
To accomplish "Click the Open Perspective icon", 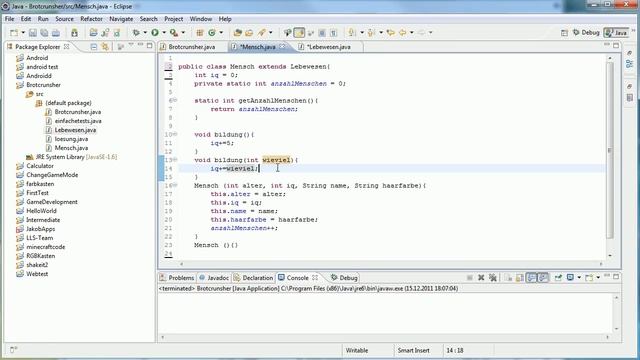I will point(564,33).
